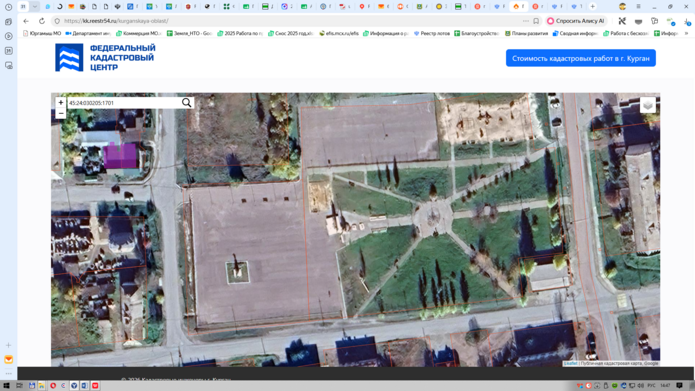Screen dimensions: 695x391
Task: Click Стоимость кадастровых работ в г. Курган
Action: [x=581, y=58]
